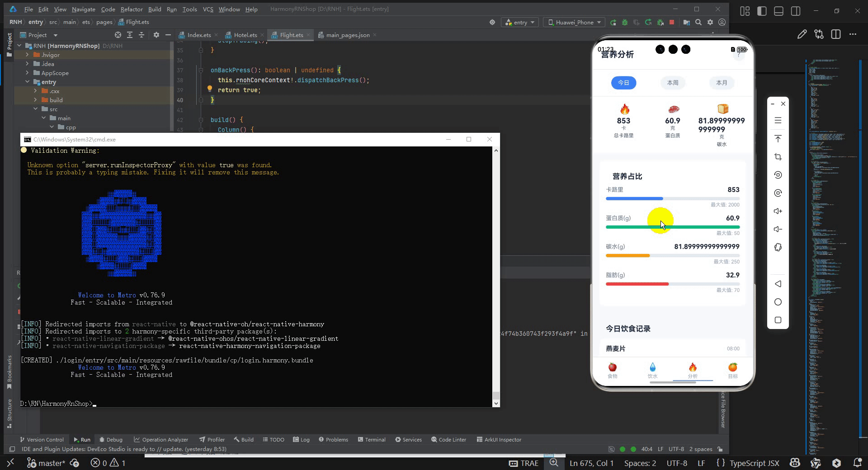Click the Search Everywhere magnifier in DevEco
Screen dimensions: 868x470
pyautogui.click(x=698, y=22)
